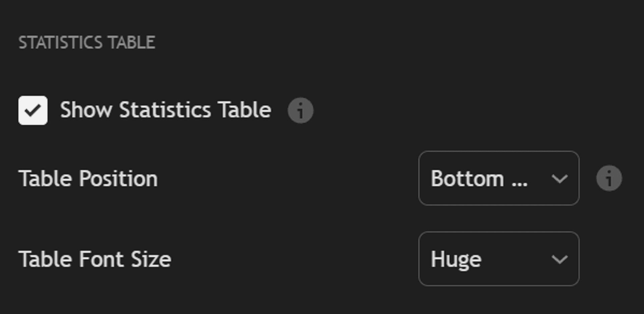Click the Table Font Size label

pyautogui.click(x=95, y=259)
